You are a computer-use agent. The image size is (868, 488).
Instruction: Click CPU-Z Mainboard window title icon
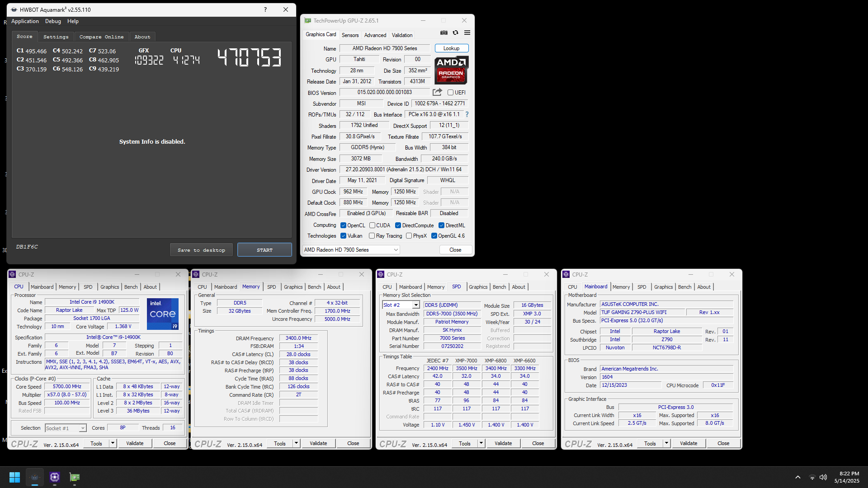(x=566, y=274)
